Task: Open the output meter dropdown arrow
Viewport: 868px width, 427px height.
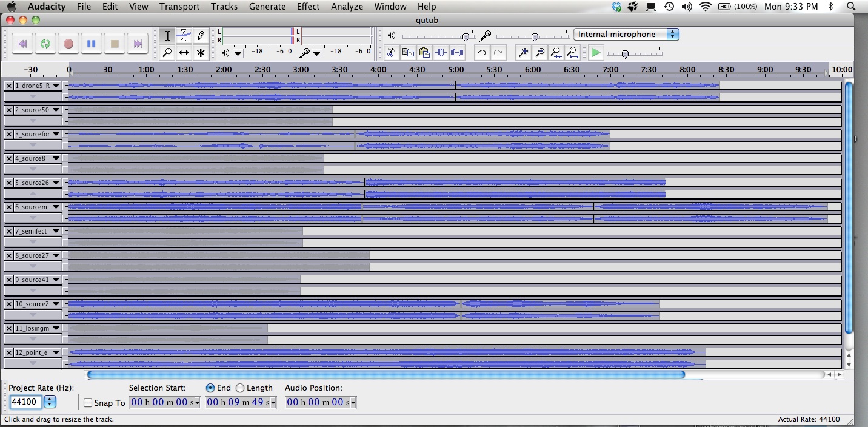Action: (x=238, y=53)
